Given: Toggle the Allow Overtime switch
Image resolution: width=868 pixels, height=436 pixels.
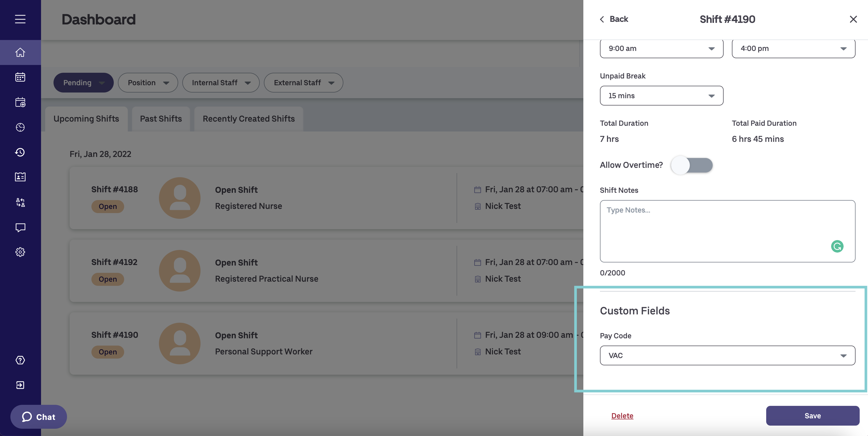Looking at the screenshot, I should (691, 165).
